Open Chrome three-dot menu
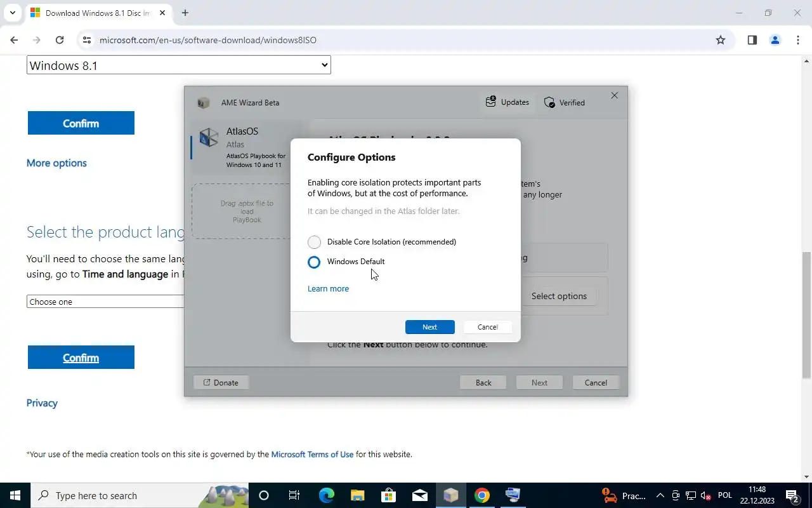The image size is (812, 508). (798, 40)
